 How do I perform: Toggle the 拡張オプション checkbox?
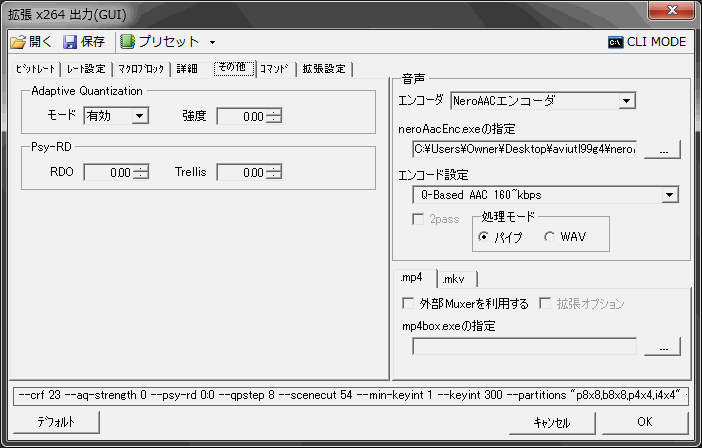click(545, 303)
